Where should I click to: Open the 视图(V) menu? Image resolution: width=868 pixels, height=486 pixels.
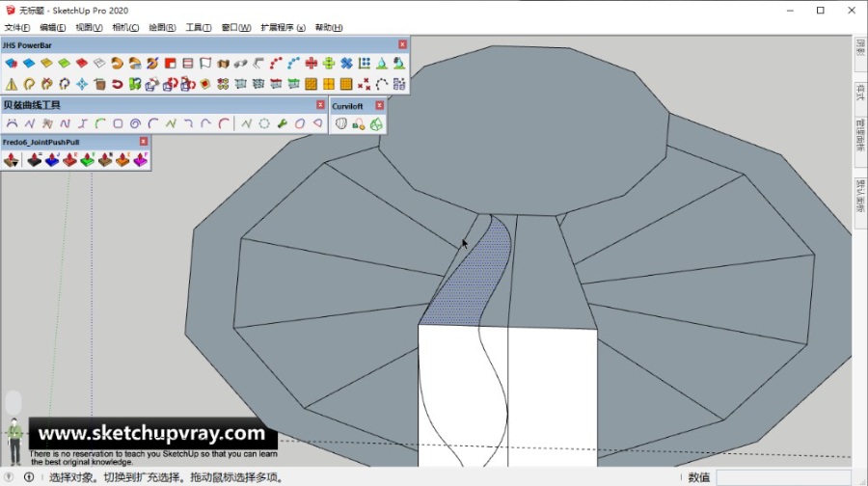coord(89,27)
